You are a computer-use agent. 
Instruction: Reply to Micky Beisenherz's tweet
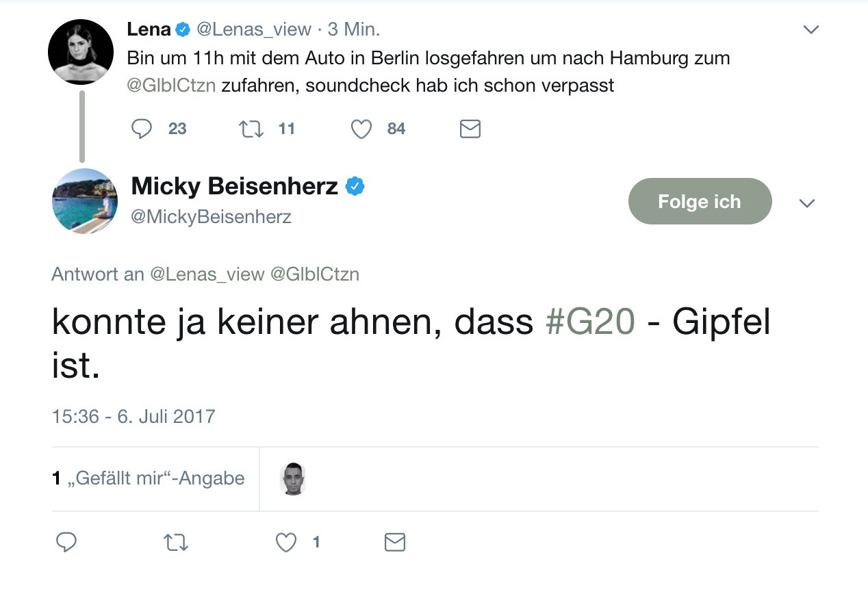coord(66,543)
